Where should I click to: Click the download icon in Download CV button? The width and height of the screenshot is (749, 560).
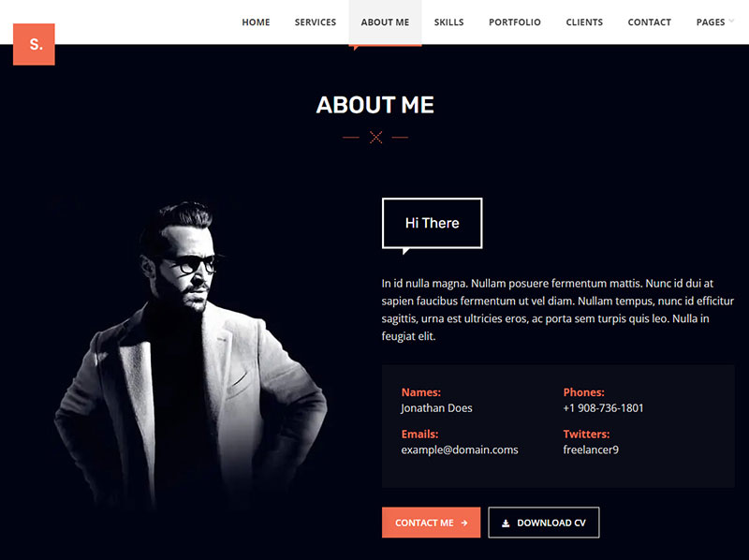click(x=506, y=523)
